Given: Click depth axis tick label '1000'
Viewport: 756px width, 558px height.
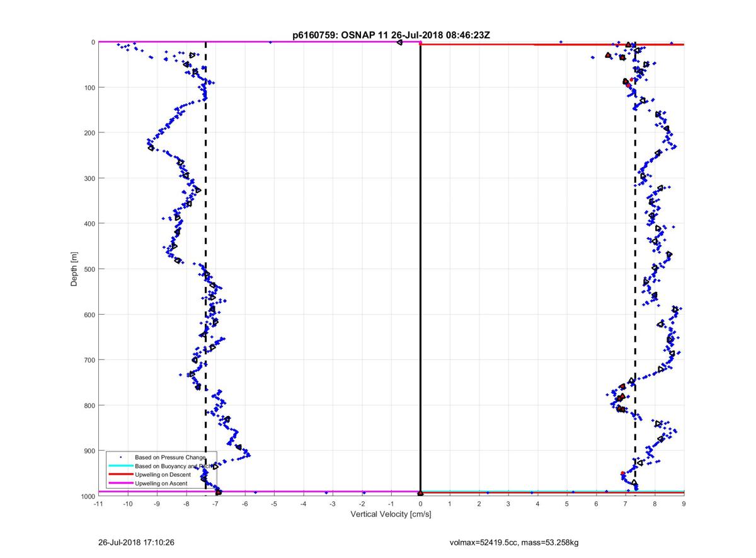Looking at the screenshot, I should pyautogui.click(x=88, y=496).
